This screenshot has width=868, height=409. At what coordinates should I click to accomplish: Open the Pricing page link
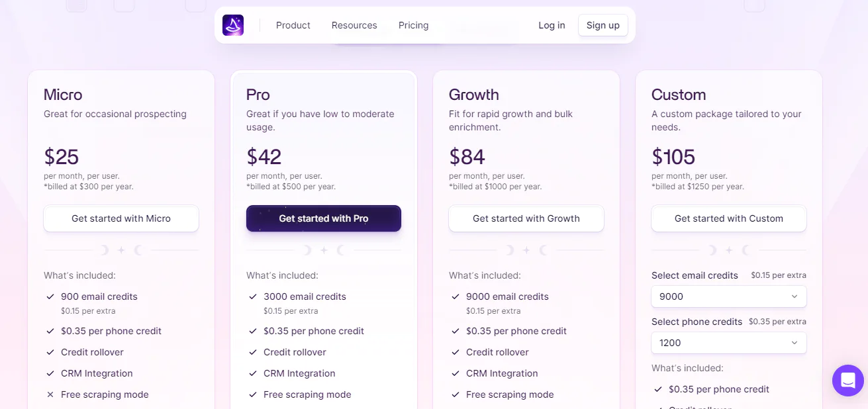(x=413, y=25)
